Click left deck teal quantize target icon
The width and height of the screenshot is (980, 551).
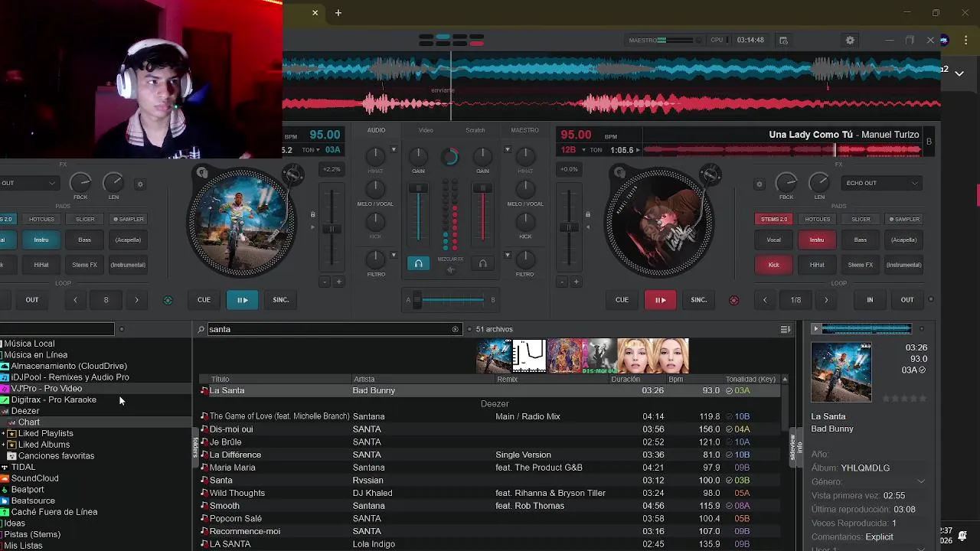[x=168, y=300]
